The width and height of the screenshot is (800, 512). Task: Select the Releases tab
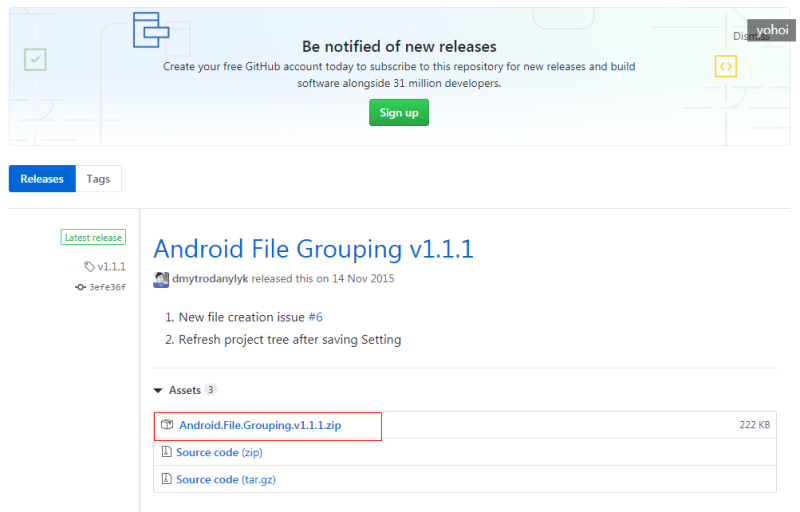click(x=42, y=178)
